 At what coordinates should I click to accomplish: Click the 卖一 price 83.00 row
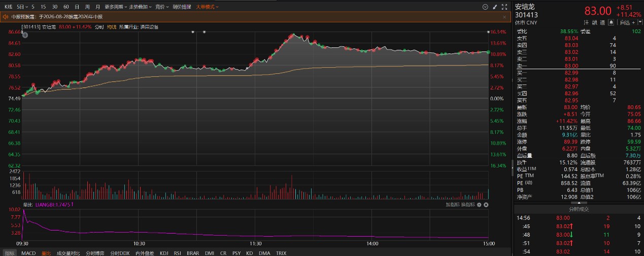579,66
